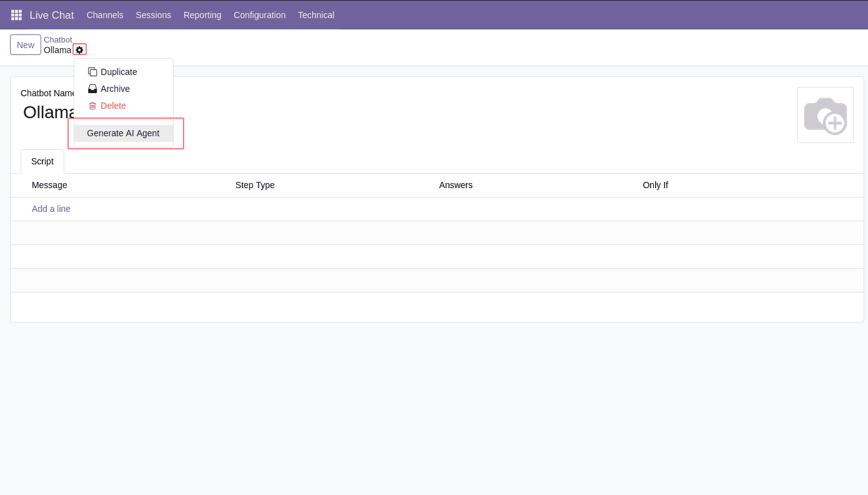
Task: Click Add a line to create script step
Action: 51,209
